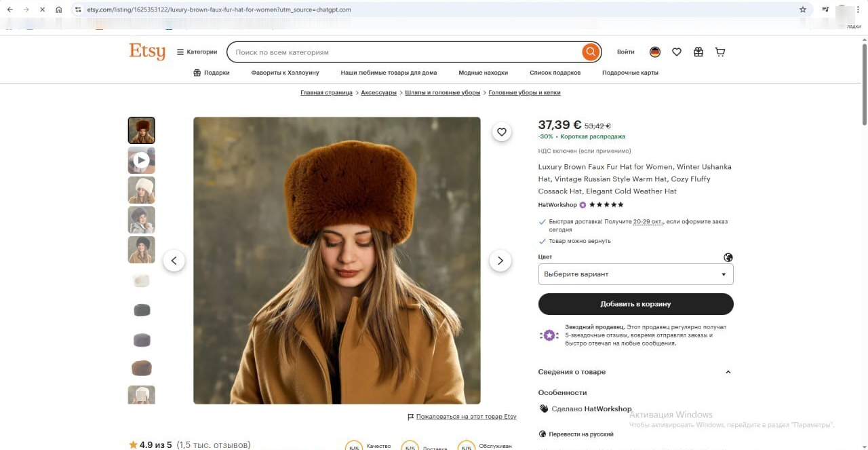Play the product video thumbnail
Image resolution: width=868 pixels, height=450 pixels.
(x=141, y=160)
